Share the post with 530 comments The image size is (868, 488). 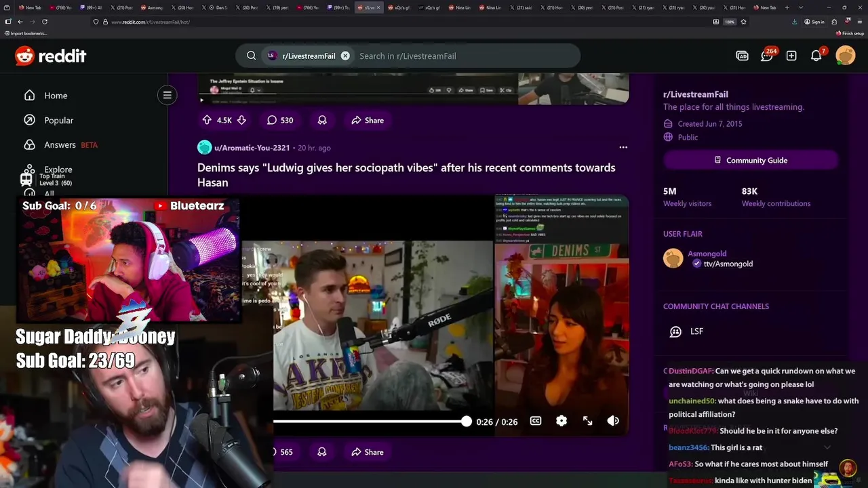pyautogui.click(x=368, y=120)
